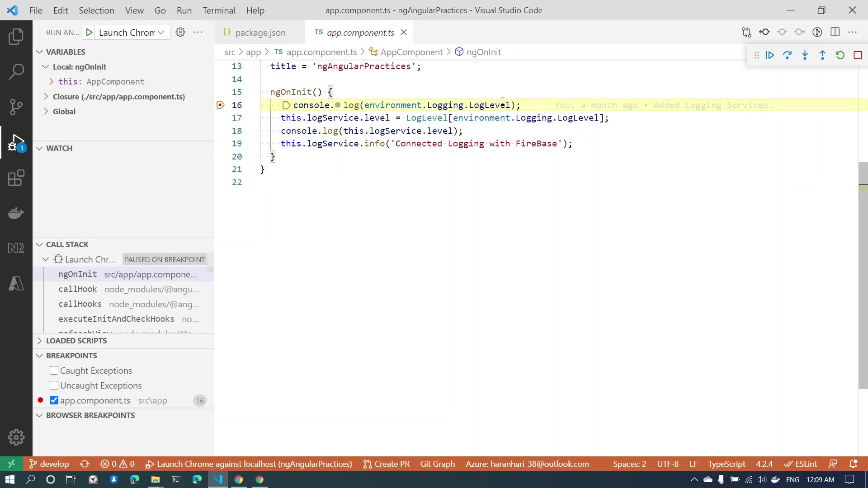Click Create PR in status bar

coord(387,464)
